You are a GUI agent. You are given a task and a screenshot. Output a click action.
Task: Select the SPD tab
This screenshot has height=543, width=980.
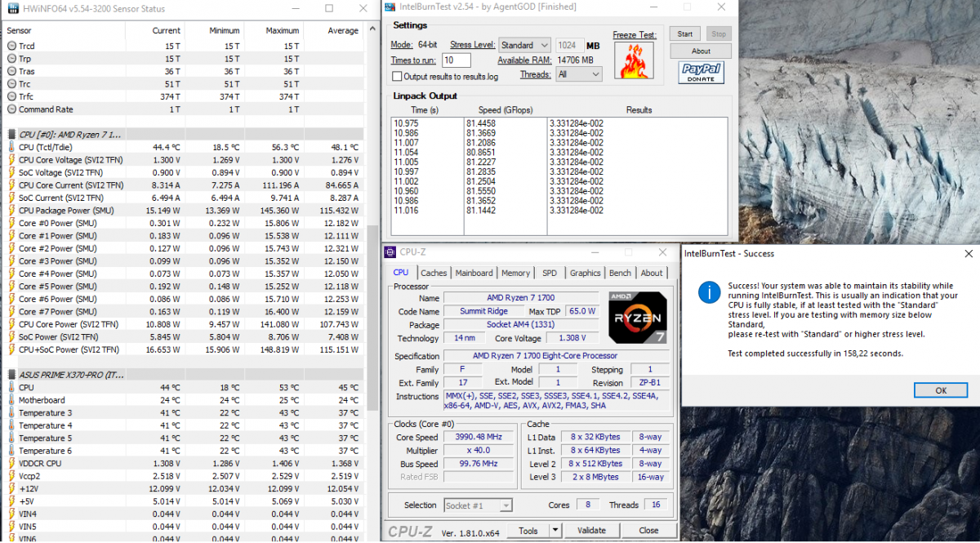click(x=550, y=273)
